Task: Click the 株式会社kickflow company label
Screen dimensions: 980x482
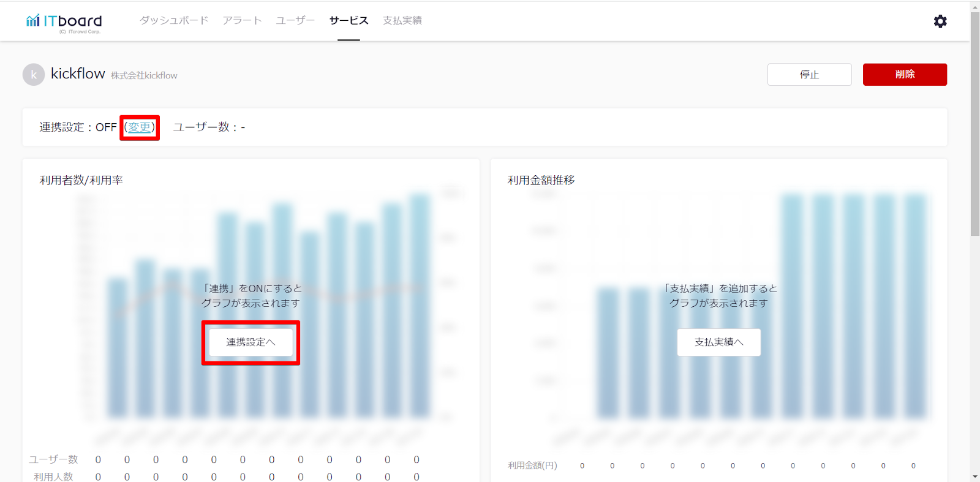Action: [144, 75]
